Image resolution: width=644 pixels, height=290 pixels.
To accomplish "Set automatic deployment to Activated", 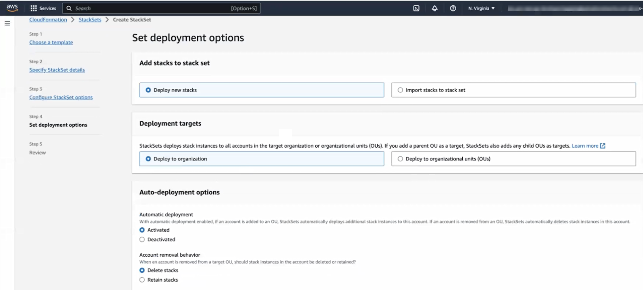I will (x=142, y=230).
